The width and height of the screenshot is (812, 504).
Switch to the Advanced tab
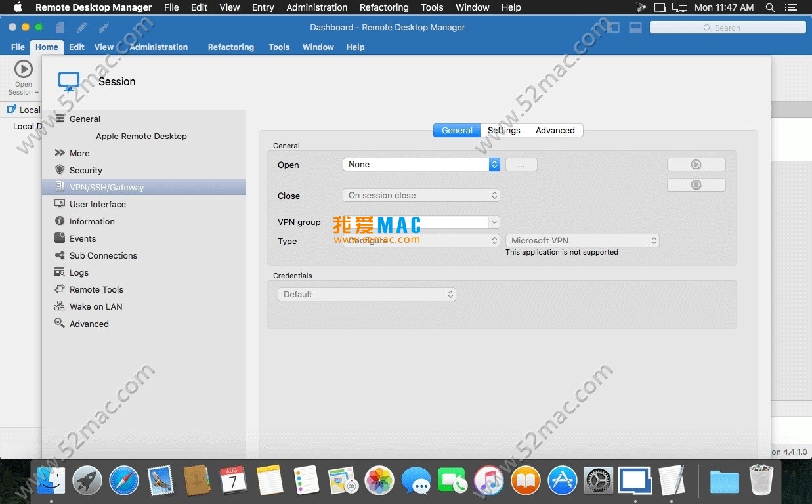click(555, 130)
